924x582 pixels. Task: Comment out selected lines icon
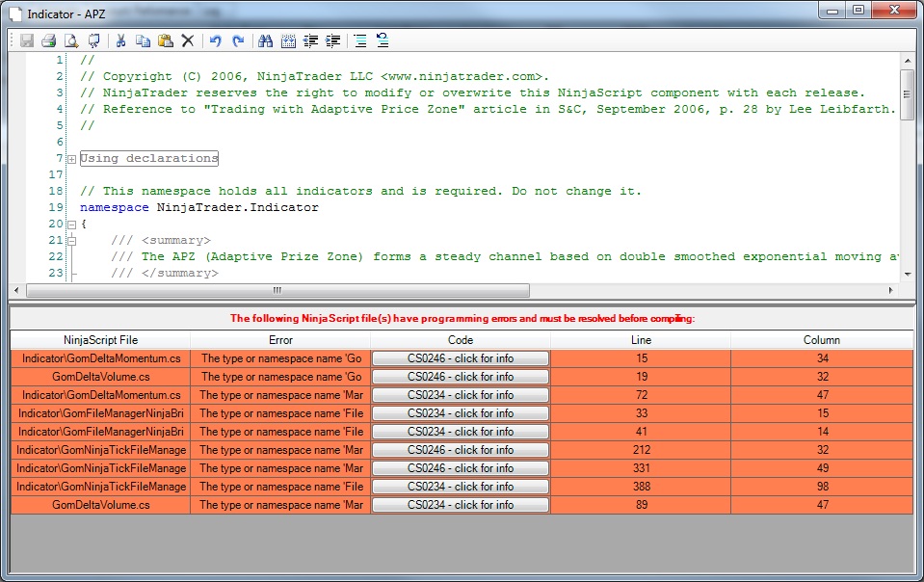click(360, 40)
